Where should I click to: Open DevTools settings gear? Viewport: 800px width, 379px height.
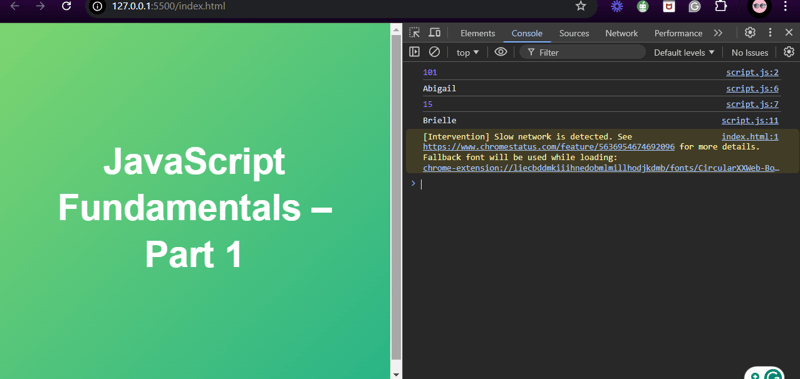[749, 33]
